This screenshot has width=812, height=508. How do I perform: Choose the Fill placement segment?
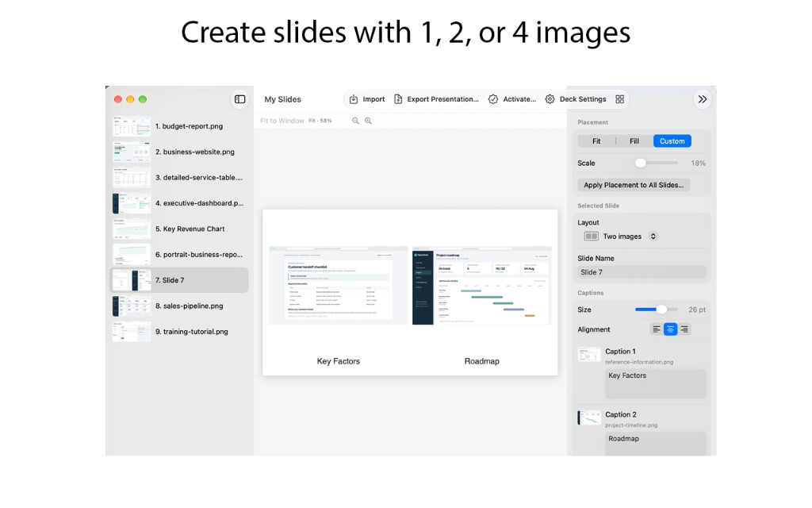point(634,141)
